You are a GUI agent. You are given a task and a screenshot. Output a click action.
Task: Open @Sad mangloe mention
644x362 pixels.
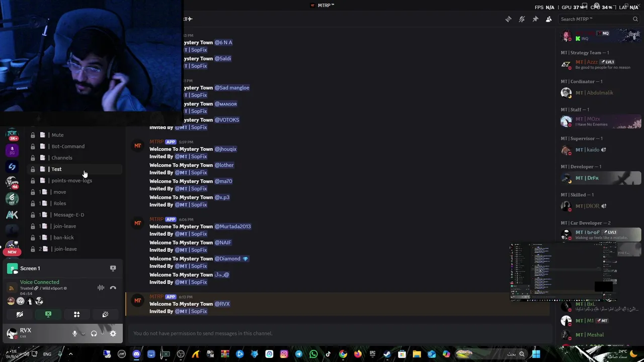click(x=232, y=87)
